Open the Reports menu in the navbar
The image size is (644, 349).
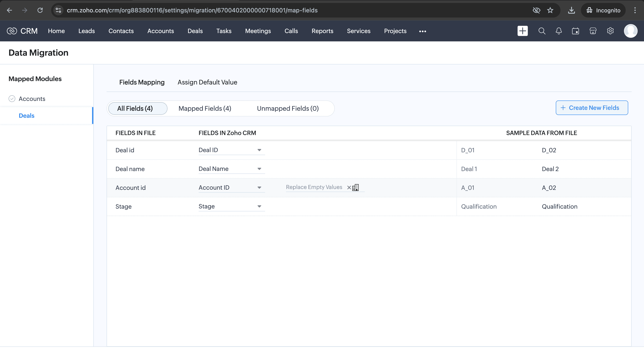click(322, 31)
